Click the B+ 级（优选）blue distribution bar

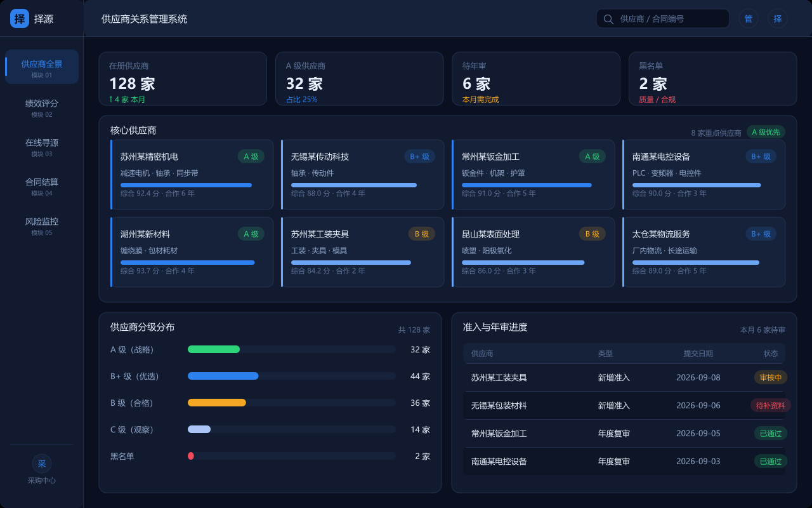223,376
